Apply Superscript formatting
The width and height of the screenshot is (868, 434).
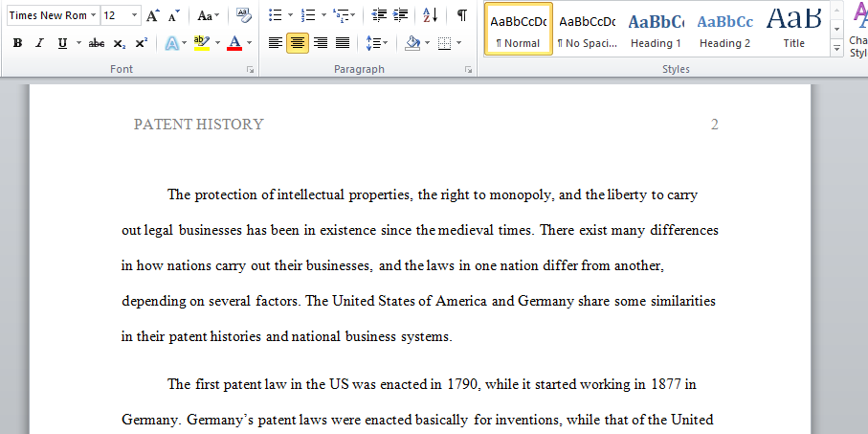pyautogui.click(x=142, y=43)
